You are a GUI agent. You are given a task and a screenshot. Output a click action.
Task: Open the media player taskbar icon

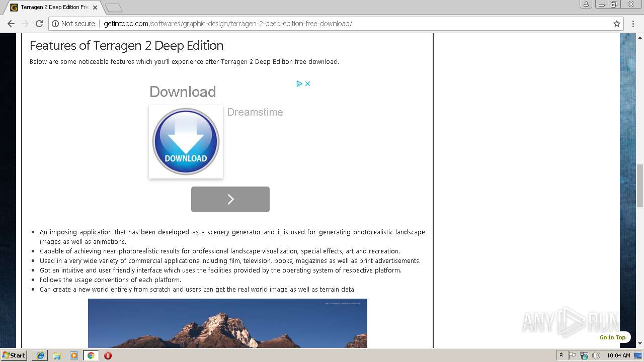(x=74, y=355)
